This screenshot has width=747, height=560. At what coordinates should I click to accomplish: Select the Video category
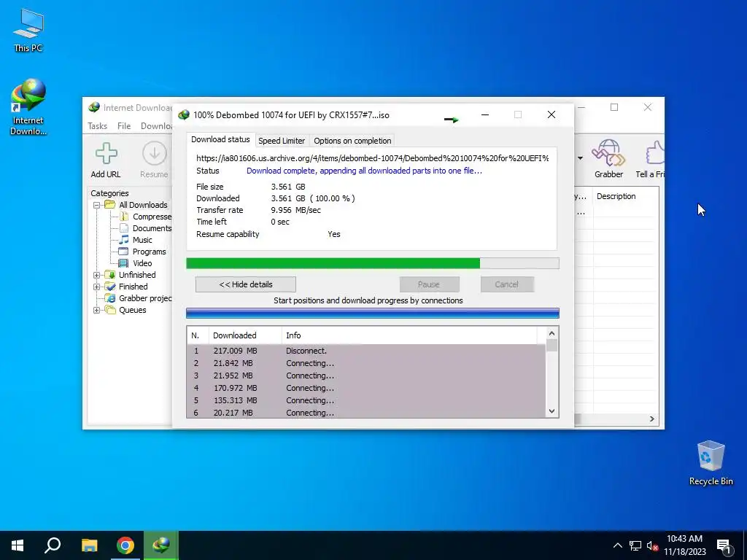tap(142, 263)
